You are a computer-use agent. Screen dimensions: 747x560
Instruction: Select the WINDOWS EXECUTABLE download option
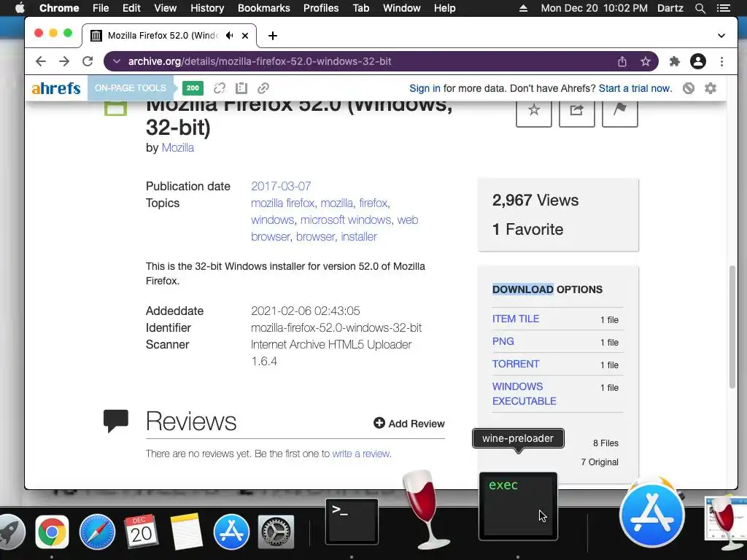(x=524, y=394)
